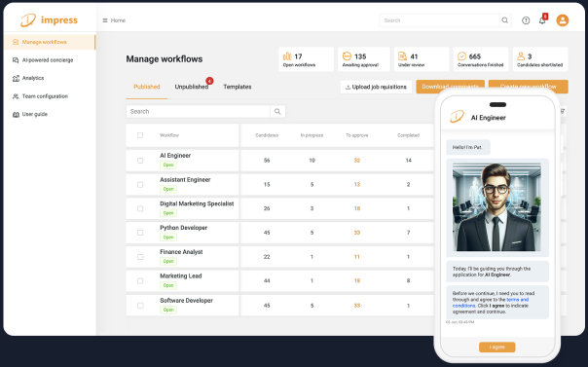Check the Finance Analyst row checkbox
Screen dimensions: 588x367
click(140, 257)
